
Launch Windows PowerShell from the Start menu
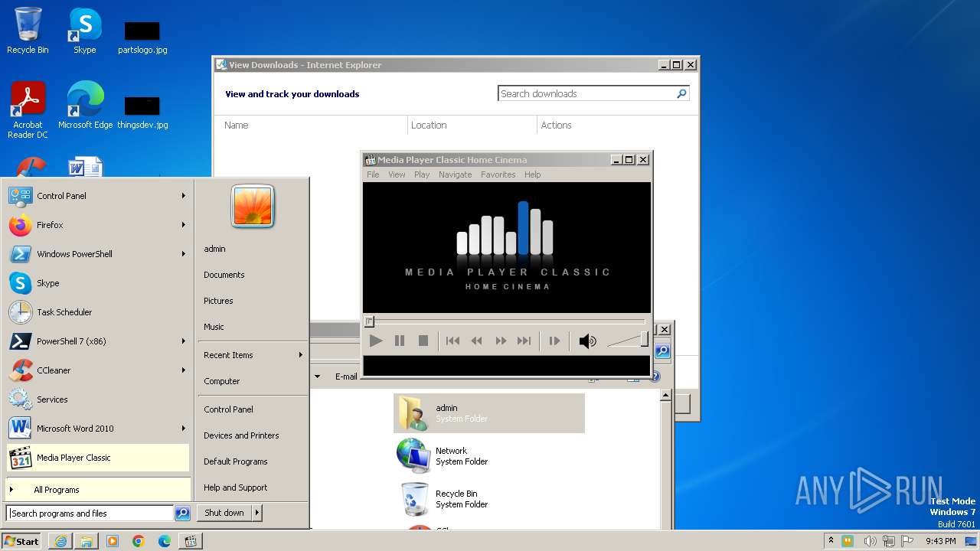(98, 254)
